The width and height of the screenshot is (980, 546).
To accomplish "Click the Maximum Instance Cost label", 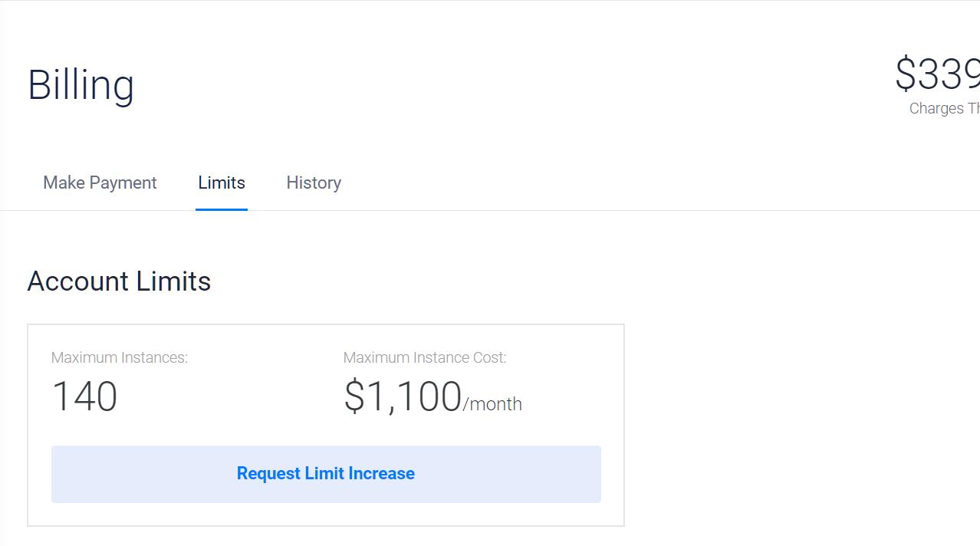I will click(x=425, y=357).
